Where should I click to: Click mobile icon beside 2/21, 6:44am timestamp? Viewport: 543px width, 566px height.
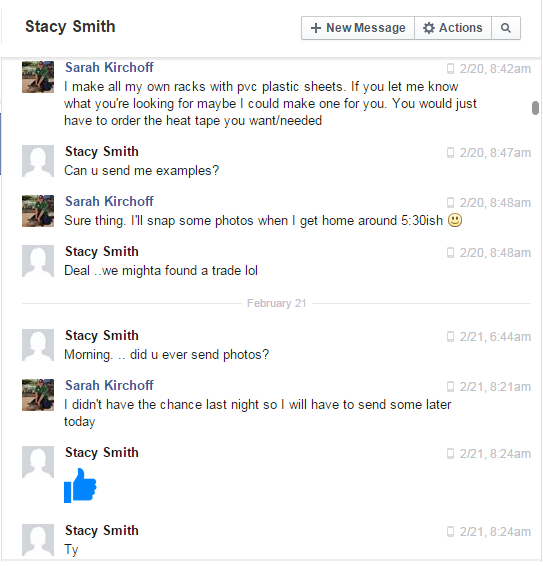450,337
